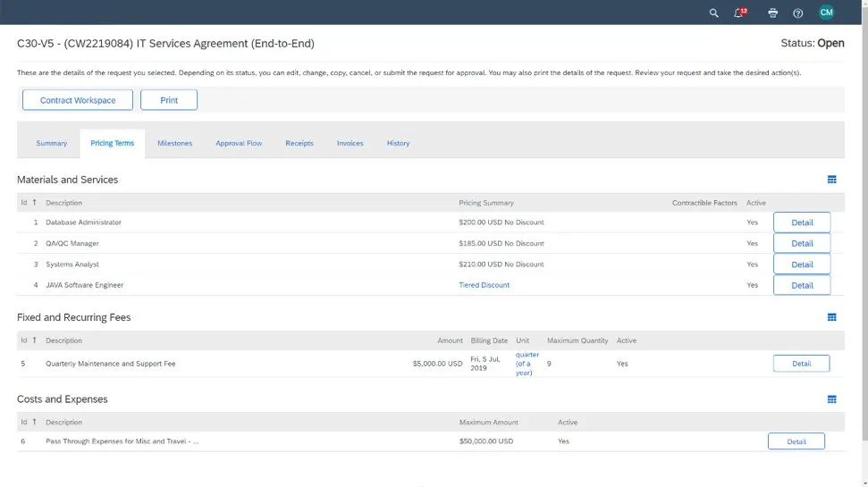Go to the Invoices tab
Screen dimensions: 868x487
350,143
